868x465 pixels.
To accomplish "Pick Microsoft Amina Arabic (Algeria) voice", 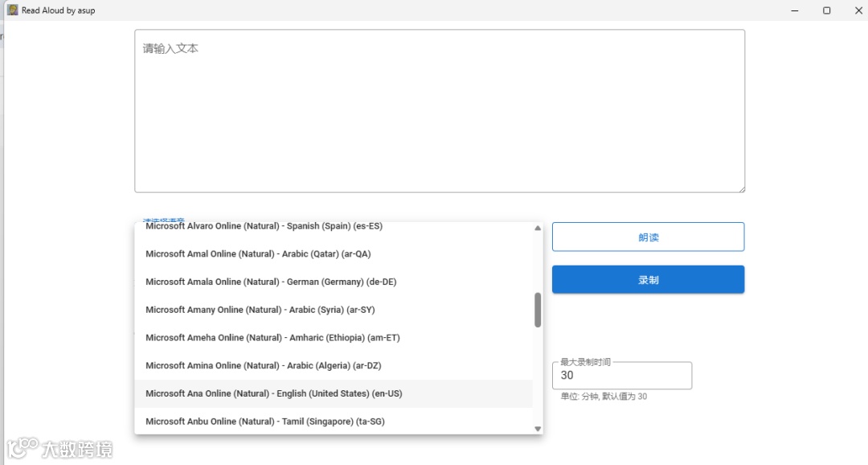I will [x=334, y=366].
